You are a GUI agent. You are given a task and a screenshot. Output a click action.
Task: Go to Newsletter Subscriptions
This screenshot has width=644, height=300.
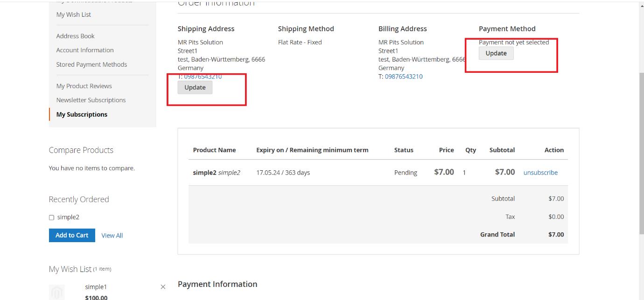pyautogui.click(x=91, y=100)
